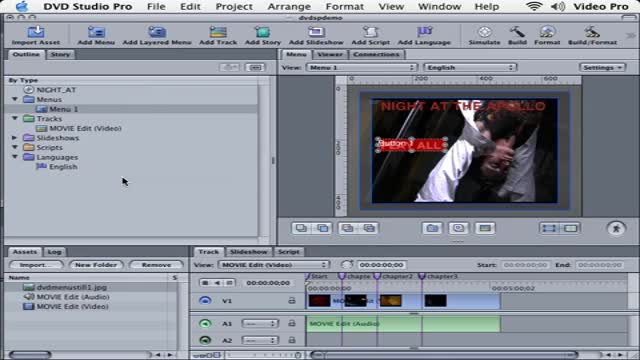Click the title safe area icon
The height and width of the screenshot is (360, 640).
pos(571,228)
